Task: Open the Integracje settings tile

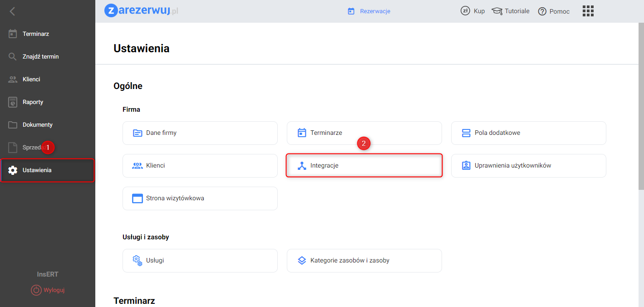Action: (x=364, y=166)
